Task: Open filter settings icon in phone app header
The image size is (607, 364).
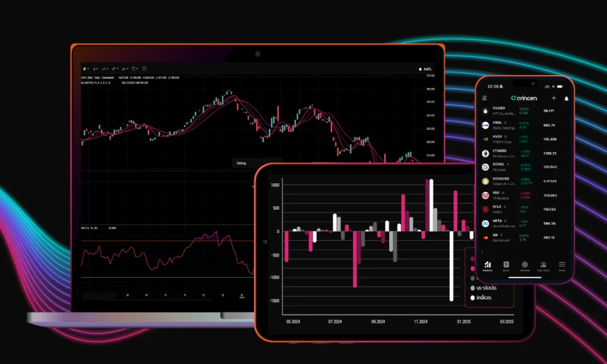Action: pos(484,98)
